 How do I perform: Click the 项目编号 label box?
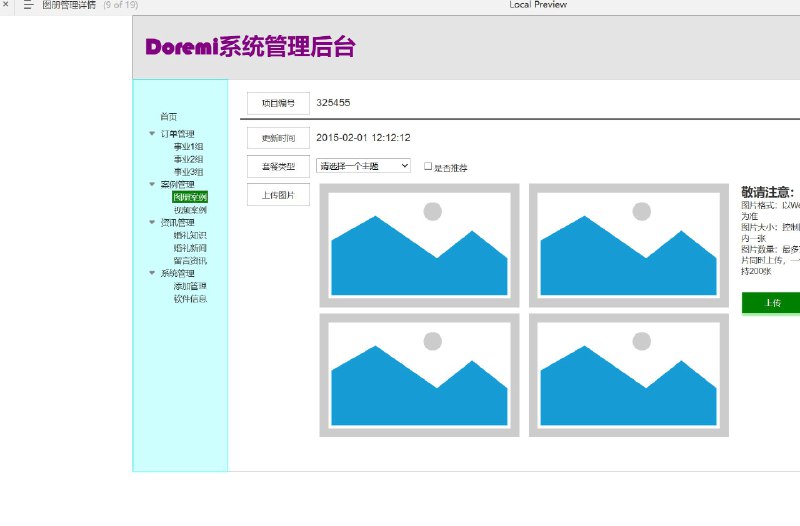click(278, 103)
